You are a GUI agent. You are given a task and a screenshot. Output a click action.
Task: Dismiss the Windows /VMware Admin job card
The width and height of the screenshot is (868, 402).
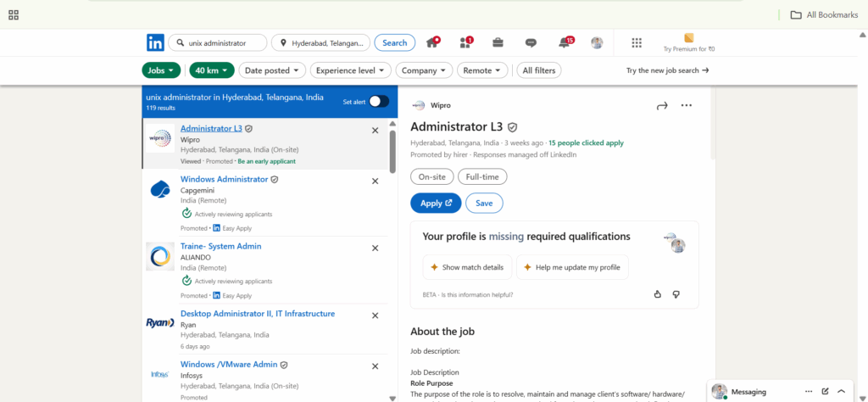point(375,366)
